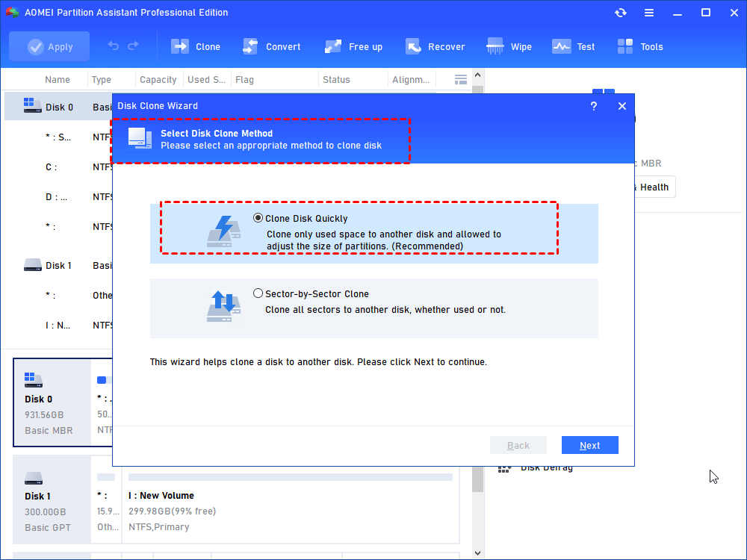
Task: Close the Disk Clone Wizard dialog
Action: tap(622, 106)
